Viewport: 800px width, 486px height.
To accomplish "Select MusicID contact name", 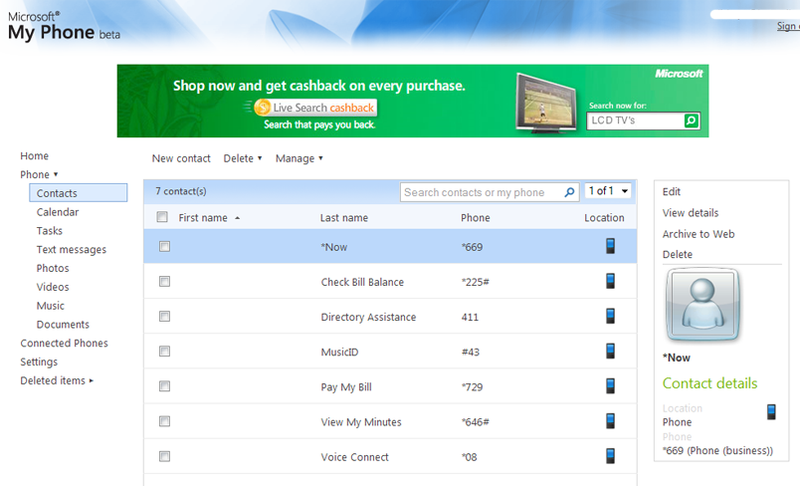I will [339, 352].
